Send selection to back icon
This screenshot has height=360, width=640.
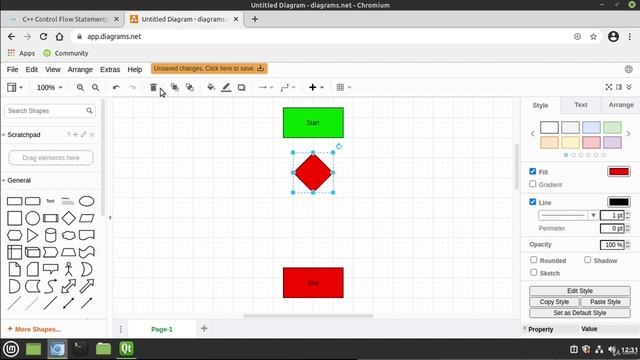pyautogui.click(x=190, y=87)
